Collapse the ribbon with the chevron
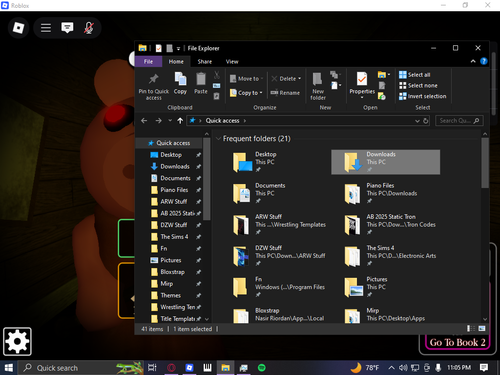The height and width of the screenshot is (375, 500). [x=473, y=61]
